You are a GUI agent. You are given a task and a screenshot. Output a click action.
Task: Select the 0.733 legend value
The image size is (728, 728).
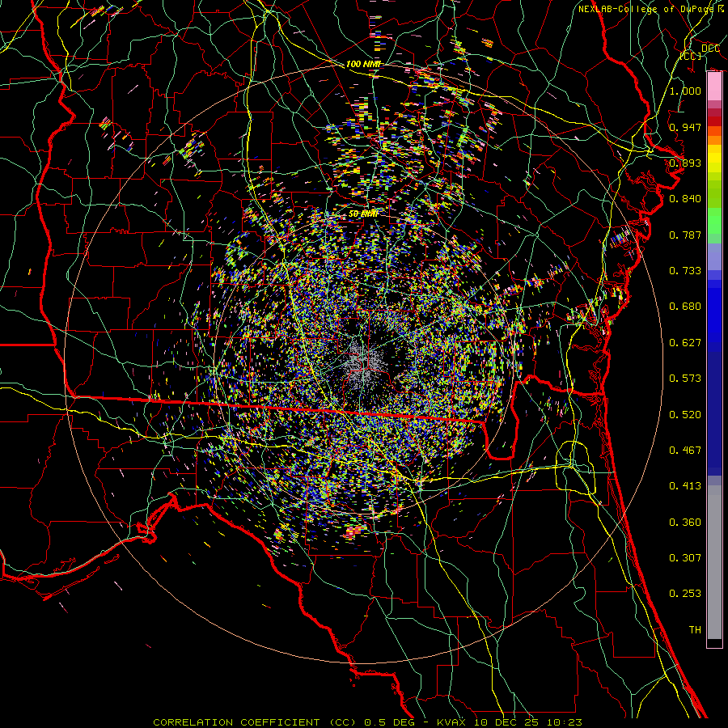(x=685, y=271)
